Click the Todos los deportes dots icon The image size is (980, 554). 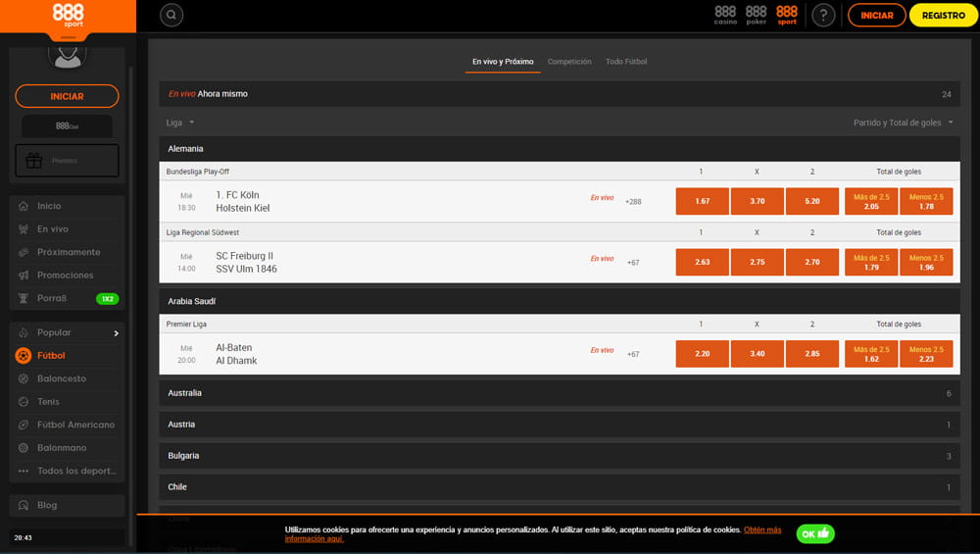point(24,471)
